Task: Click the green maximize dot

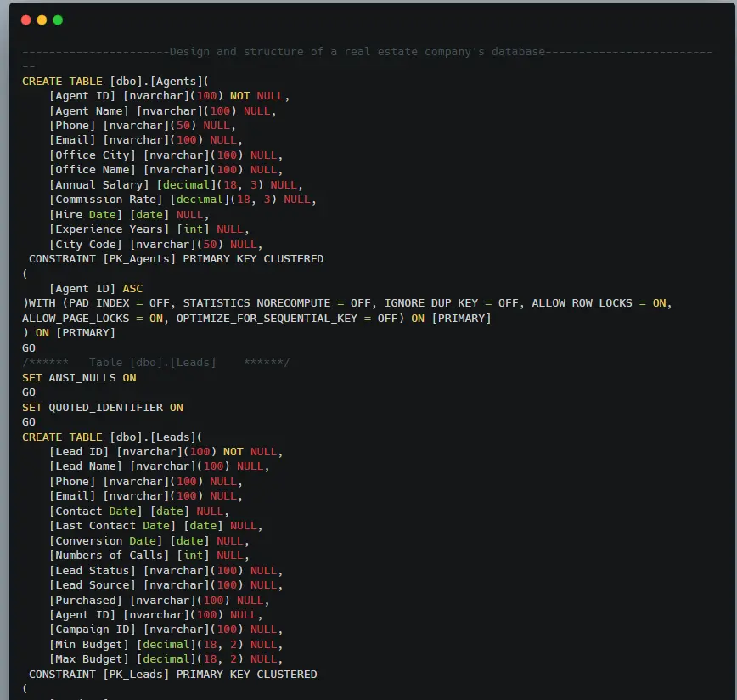Action: 58,20
